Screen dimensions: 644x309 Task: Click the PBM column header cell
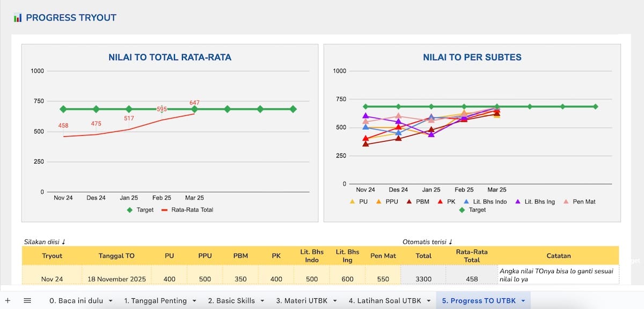tap(240, 256)
